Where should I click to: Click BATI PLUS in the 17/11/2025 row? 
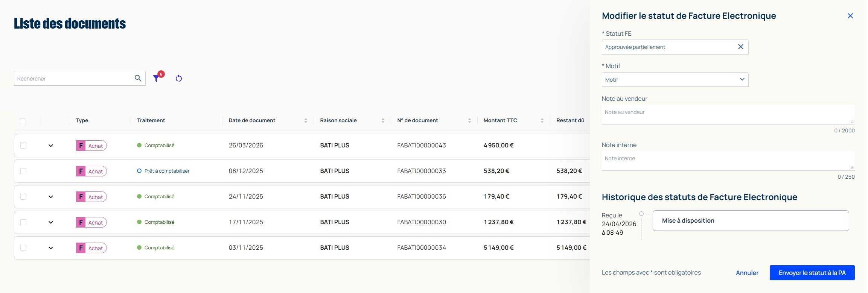coord(335,222)
